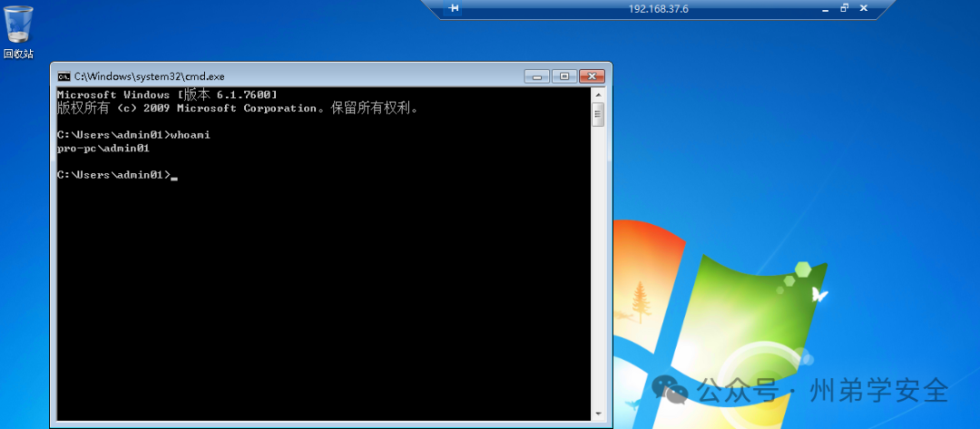This screenshot has width=980, height=429.
Task: Select the Recycle Bin desktop icon
Action: (x=18, y=31)
